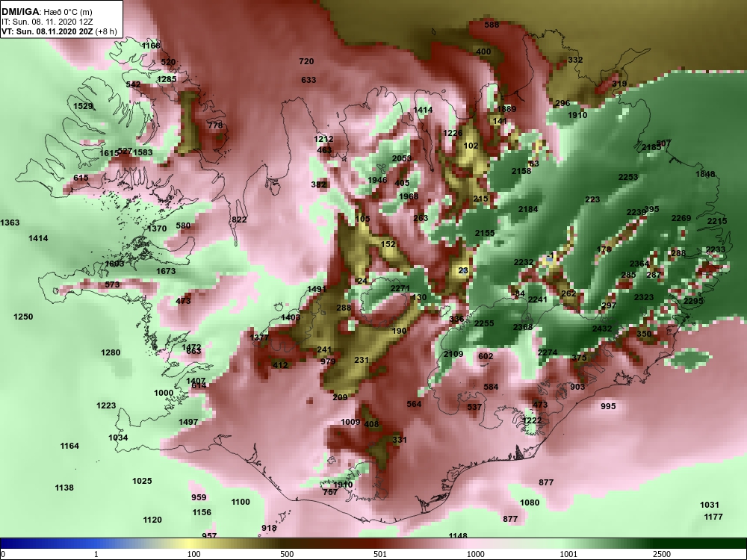
Task: Click the map value 1491
Action: [317, 290]
